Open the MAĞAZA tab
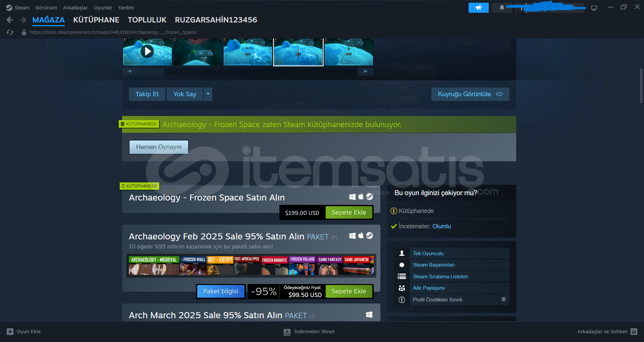This screenshot has width=644, height=342. click(48, 20)
